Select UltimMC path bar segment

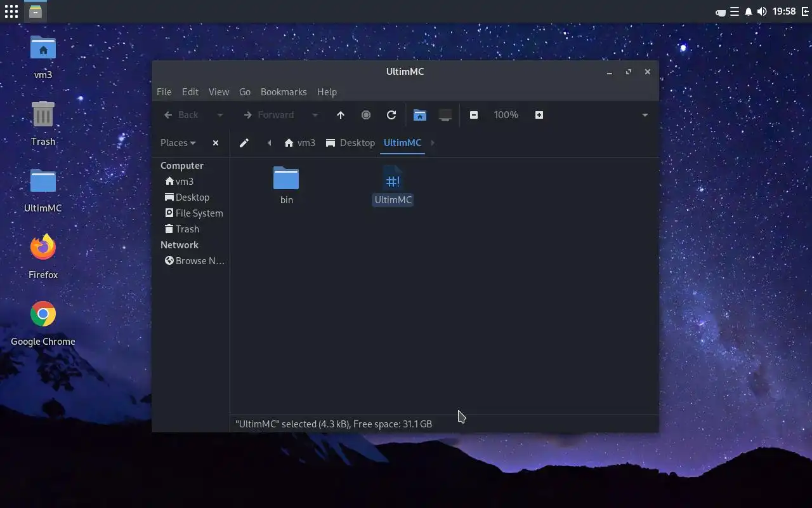402,143
